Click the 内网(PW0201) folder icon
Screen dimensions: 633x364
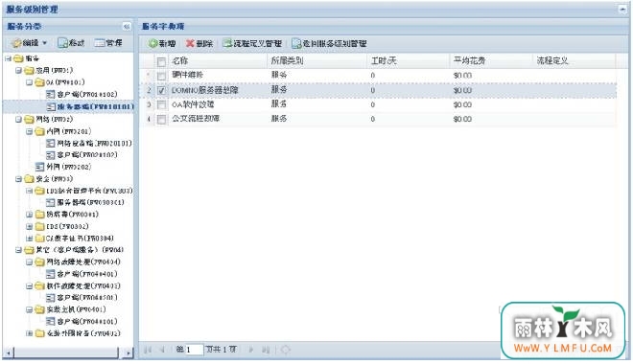[39, 131]
